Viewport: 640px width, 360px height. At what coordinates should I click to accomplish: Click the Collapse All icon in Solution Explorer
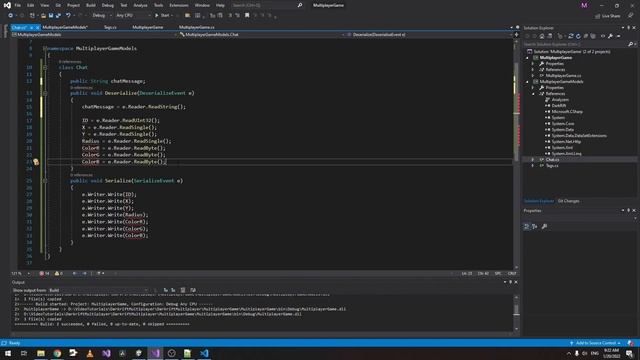[586, 36]
